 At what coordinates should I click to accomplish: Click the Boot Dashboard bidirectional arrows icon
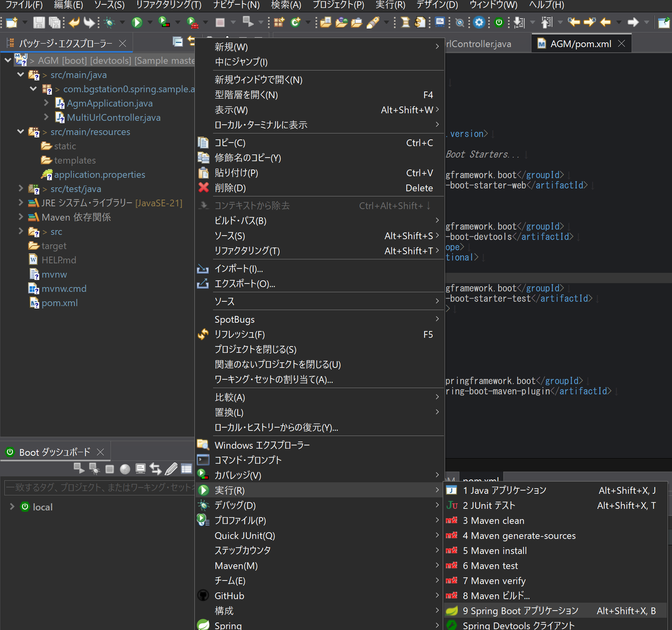point(156,469)
